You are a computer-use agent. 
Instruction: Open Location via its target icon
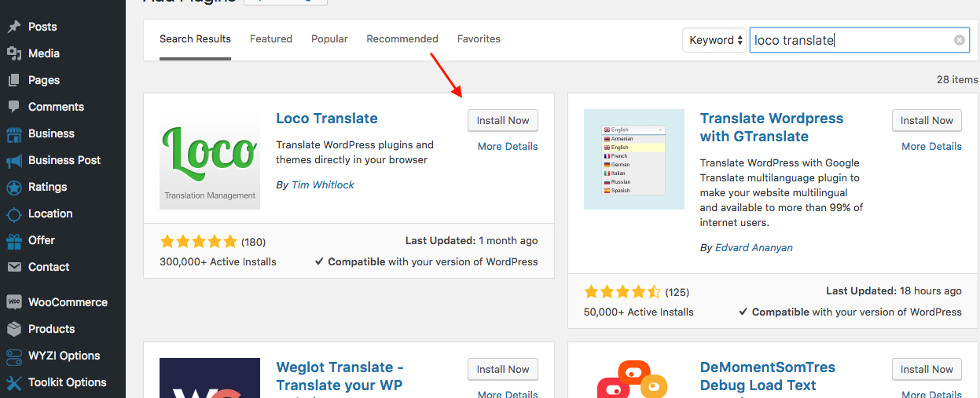pyautogui.click(x=14, y=214)
